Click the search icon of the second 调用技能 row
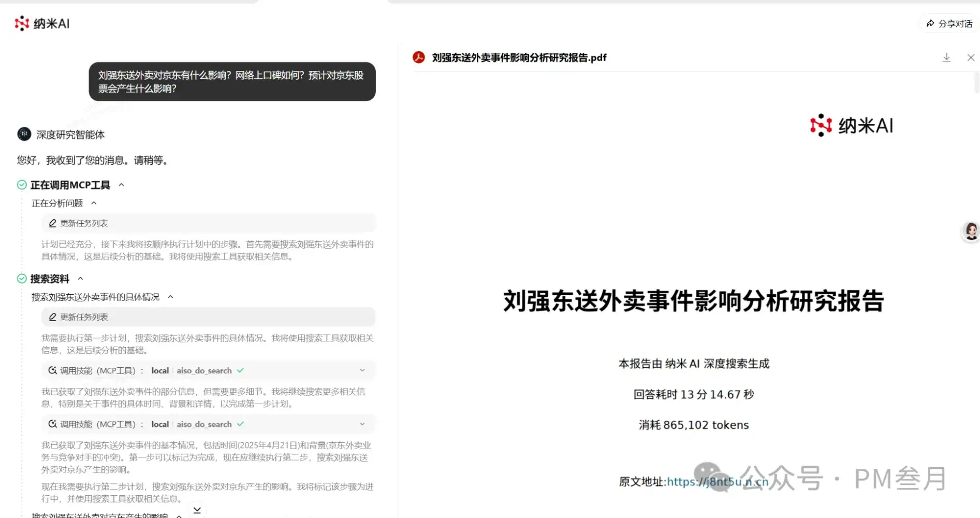Screen dimensions: 980x518 coord(52,424)
